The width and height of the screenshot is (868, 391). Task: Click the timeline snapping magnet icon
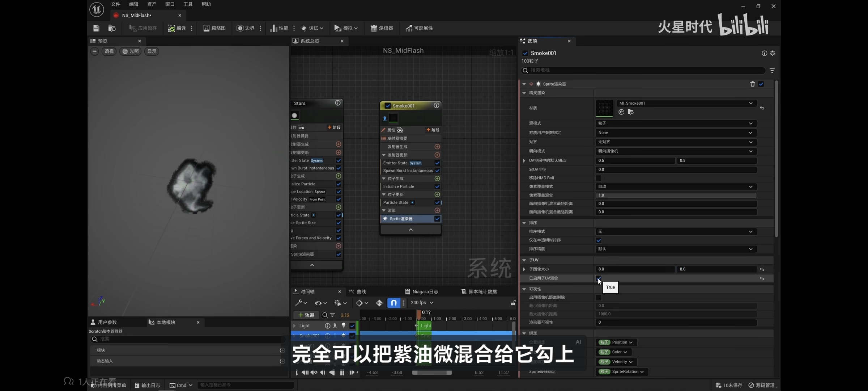[x=393, y=303]
